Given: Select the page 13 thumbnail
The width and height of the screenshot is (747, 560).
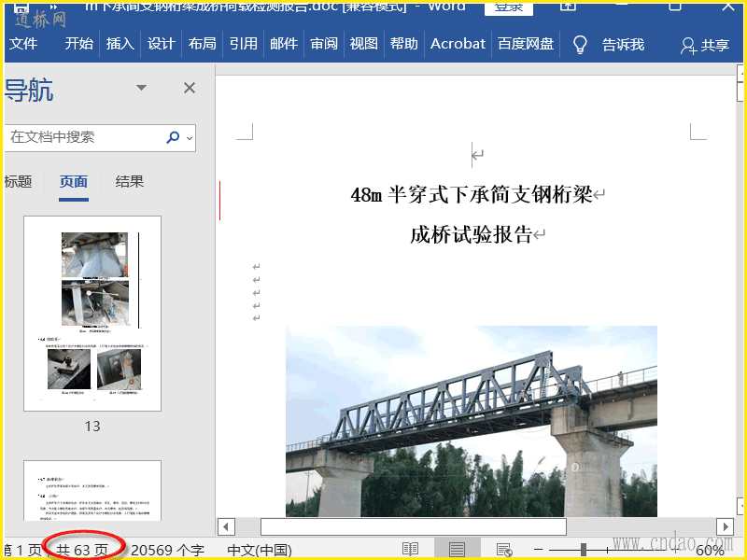Looking at the screenshot, I should [x=92, y=314].
